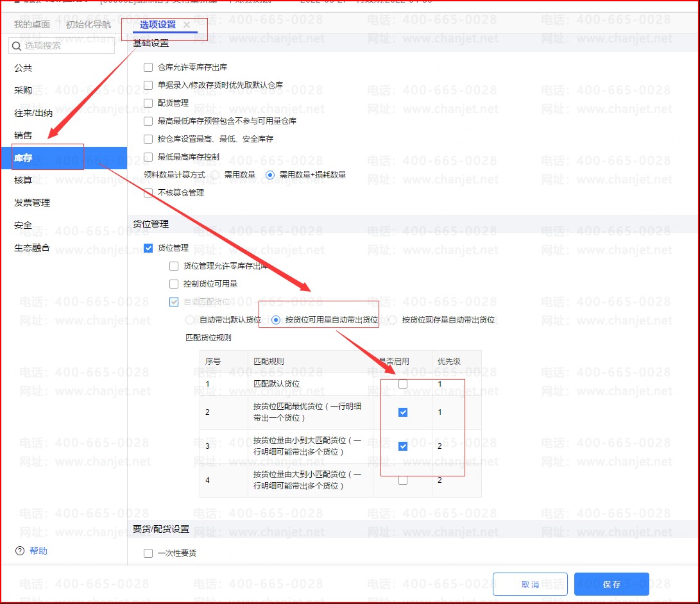Focus the 选项搜索 search field
Screen dimensions: 700x604
coord(62,46)
